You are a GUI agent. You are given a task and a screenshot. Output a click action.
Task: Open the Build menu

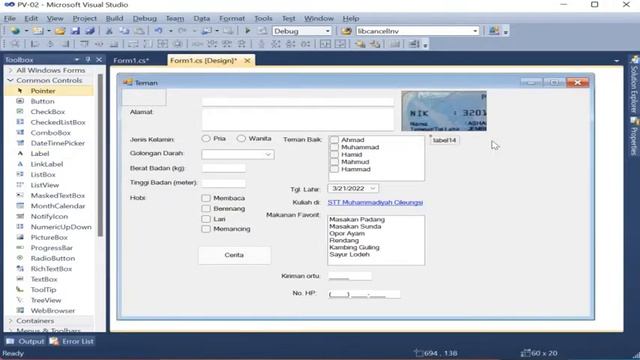click(114, 18)
